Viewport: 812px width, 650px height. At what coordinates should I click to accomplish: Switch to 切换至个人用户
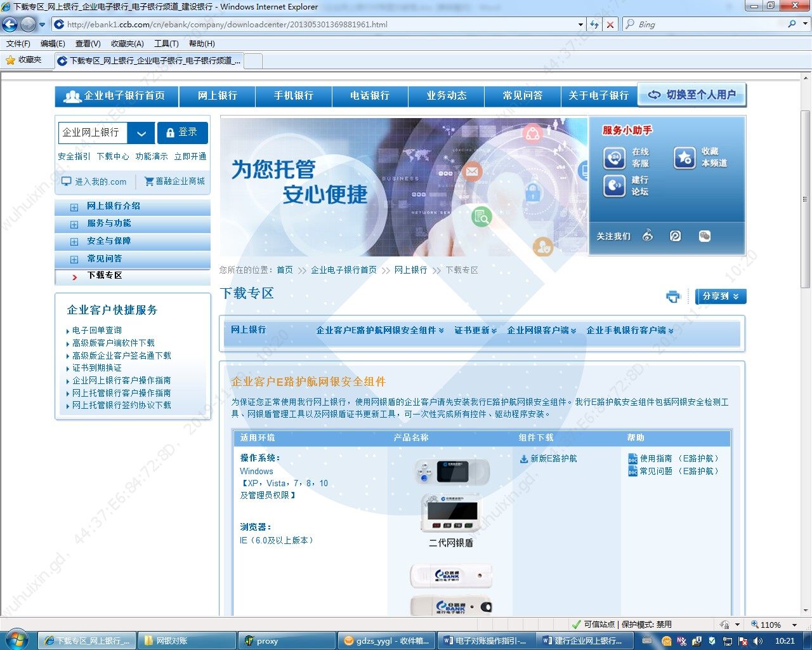[691, 95]
